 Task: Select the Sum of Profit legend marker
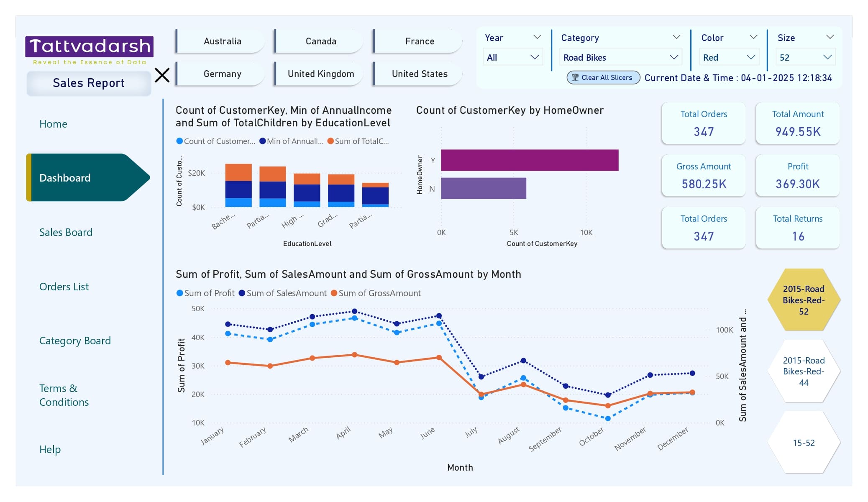click(180, 293)
